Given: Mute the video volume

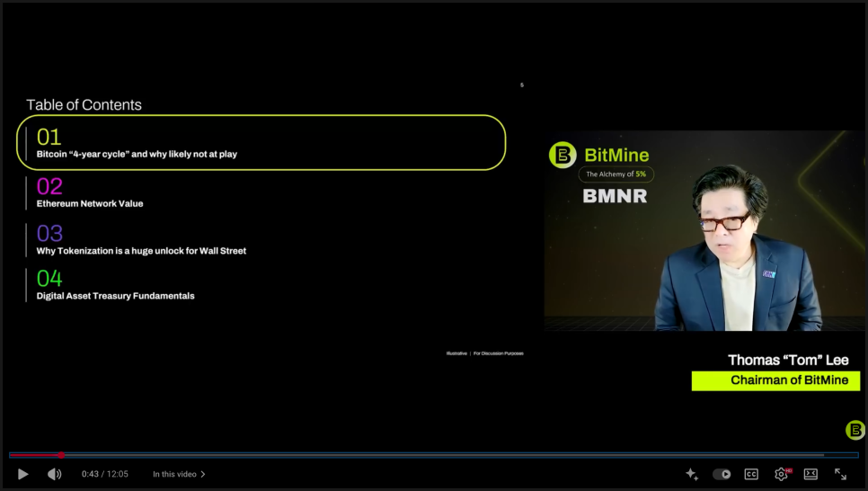Looking at the screenshot, I should 54,474.
